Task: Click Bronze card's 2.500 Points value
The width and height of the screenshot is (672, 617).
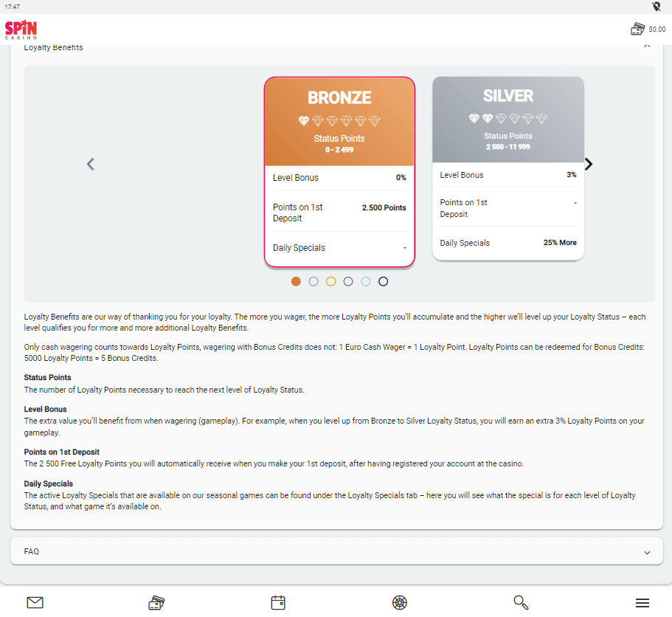Action: click(384, 207)
